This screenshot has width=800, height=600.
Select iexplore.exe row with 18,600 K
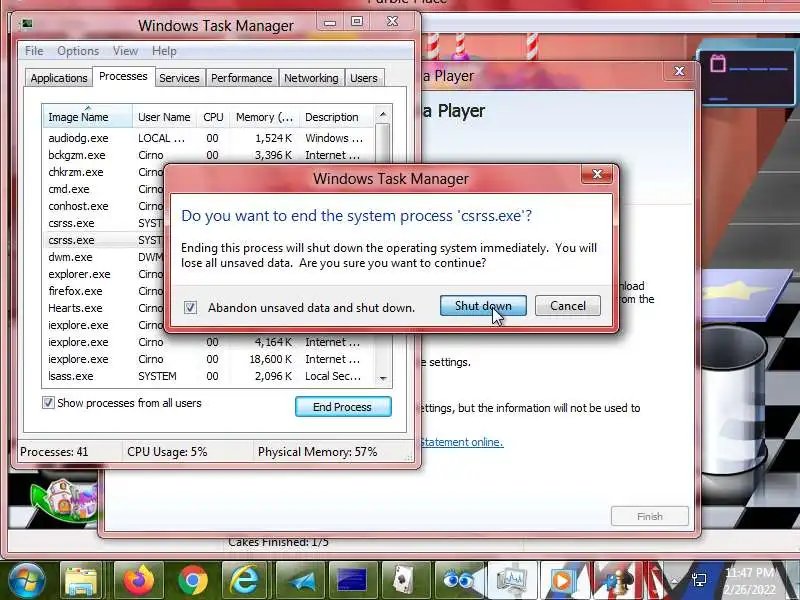click(x=208, y=359)
